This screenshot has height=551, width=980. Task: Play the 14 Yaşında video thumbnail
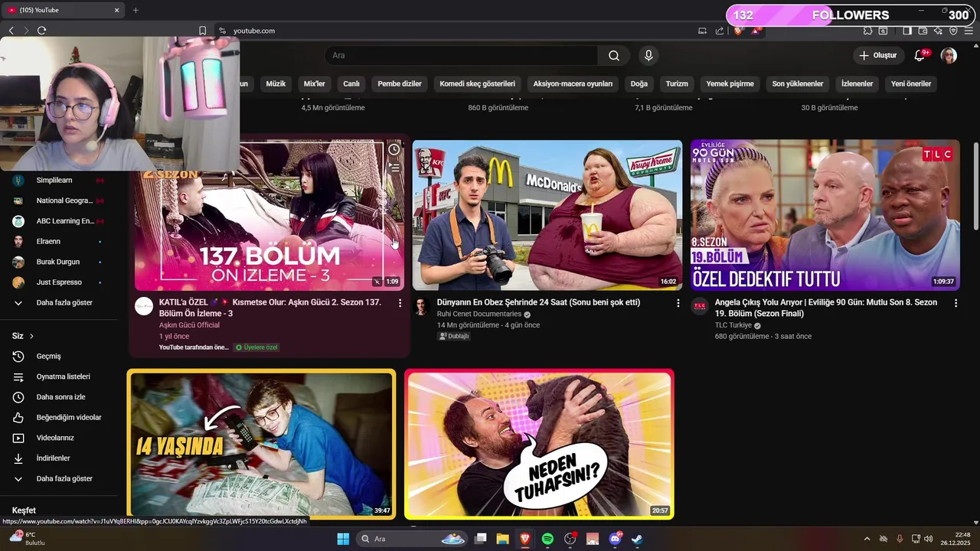(261, 444)
